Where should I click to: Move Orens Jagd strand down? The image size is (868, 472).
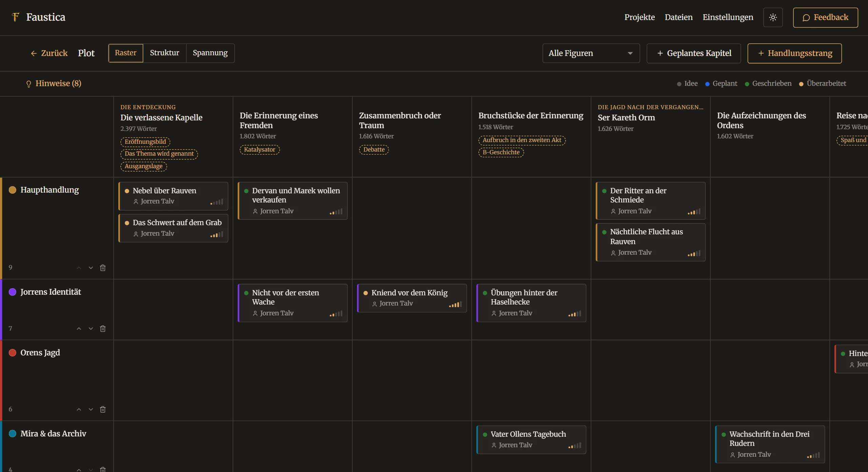point(91,409)
